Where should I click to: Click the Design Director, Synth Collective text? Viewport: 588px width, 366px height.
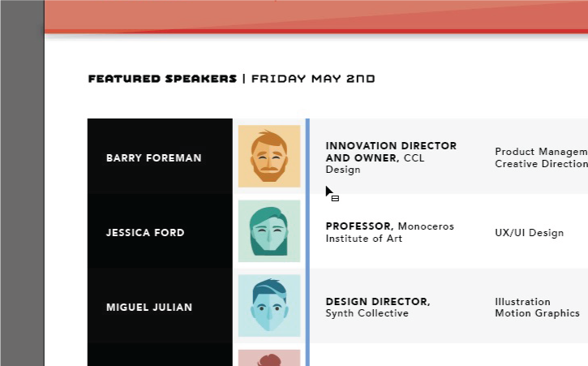point(377,307)
